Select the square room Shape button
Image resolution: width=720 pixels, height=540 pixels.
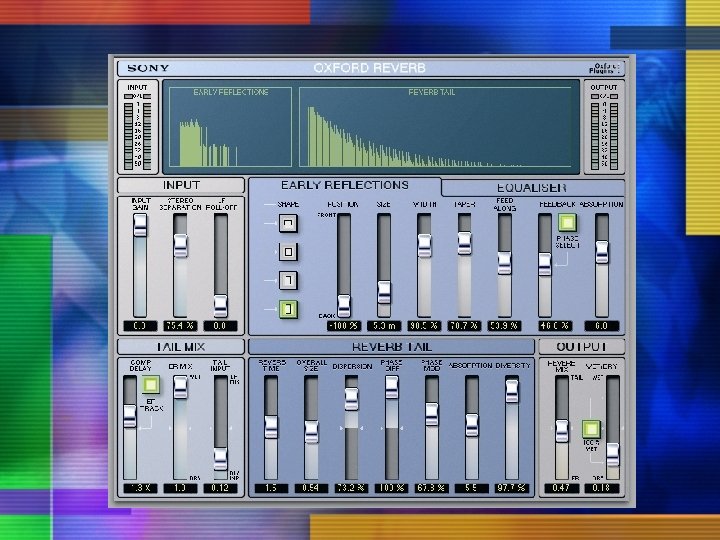coord(288,252)
